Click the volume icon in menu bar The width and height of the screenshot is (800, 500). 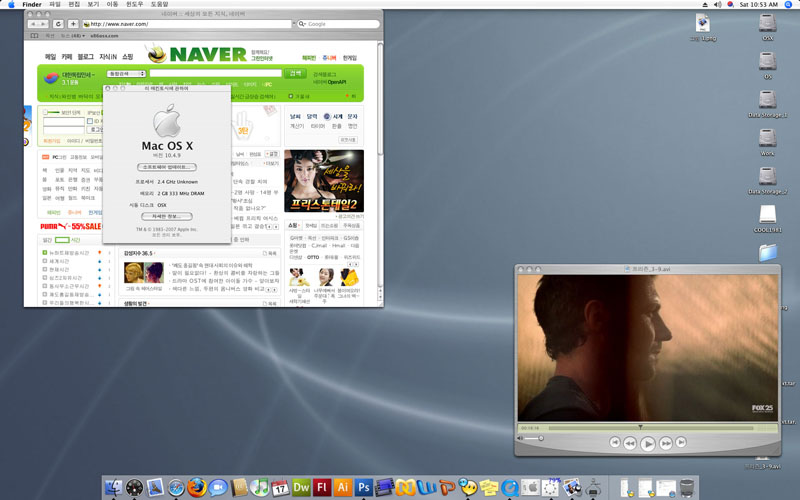click(718, 4)
